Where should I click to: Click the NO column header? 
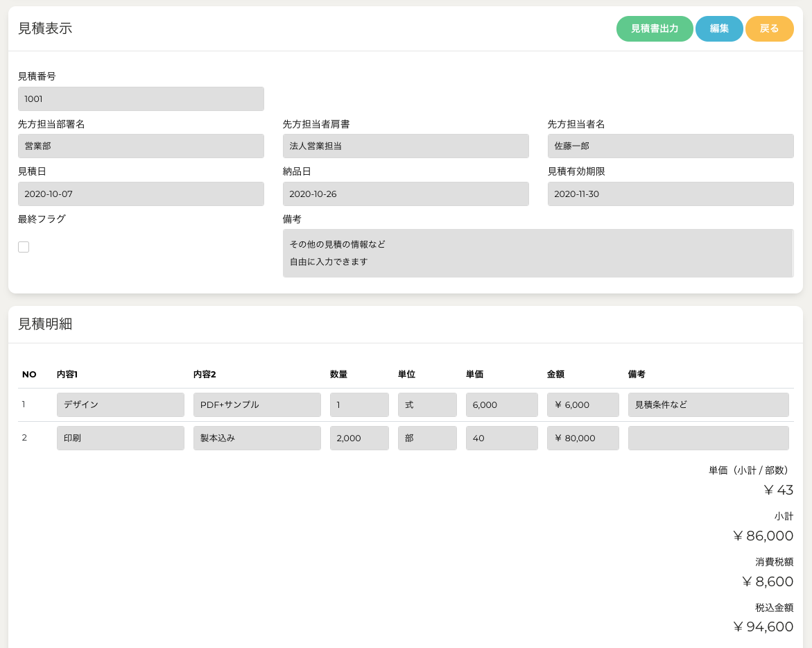coord(29,375)
